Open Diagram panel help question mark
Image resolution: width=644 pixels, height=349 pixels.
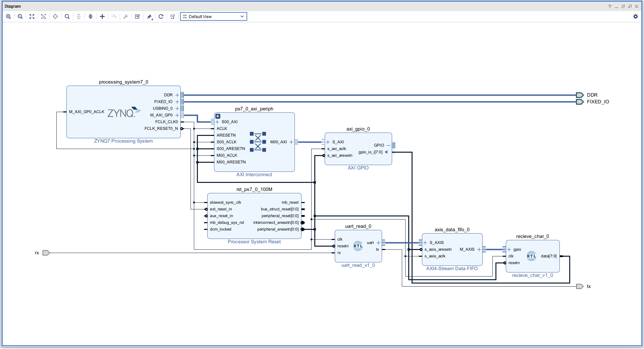pyautogui.click(x=609, y=6)
